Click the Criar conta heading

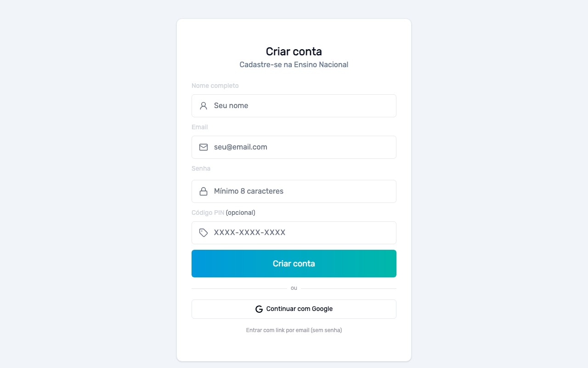pyautogui.click(x=294, y=52)
